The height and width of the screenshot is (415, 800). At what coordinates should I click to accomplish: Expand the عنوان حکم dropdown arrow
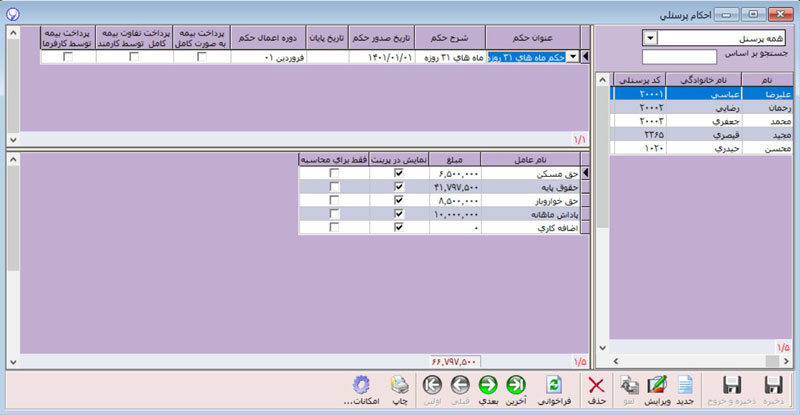(572, 58)
